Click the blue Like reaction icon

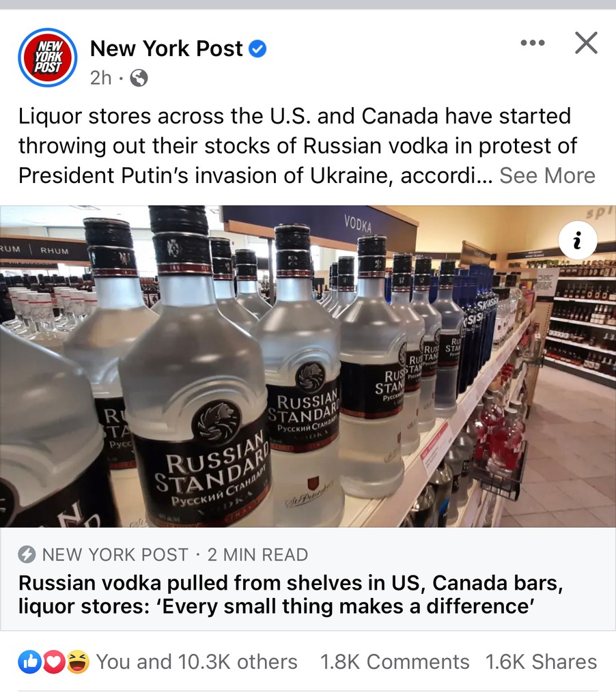click(x=29, y=662)
